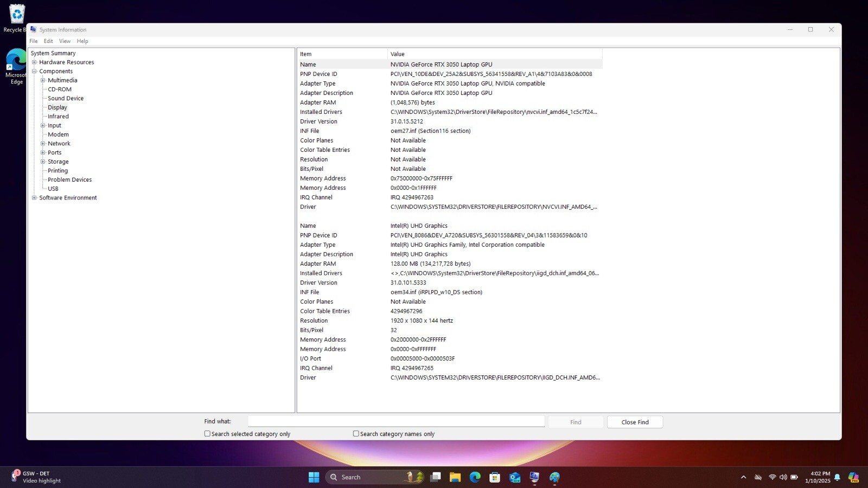Select CD-ROM in the tree
The image size is (868, 488).
(x=60, y=89)
